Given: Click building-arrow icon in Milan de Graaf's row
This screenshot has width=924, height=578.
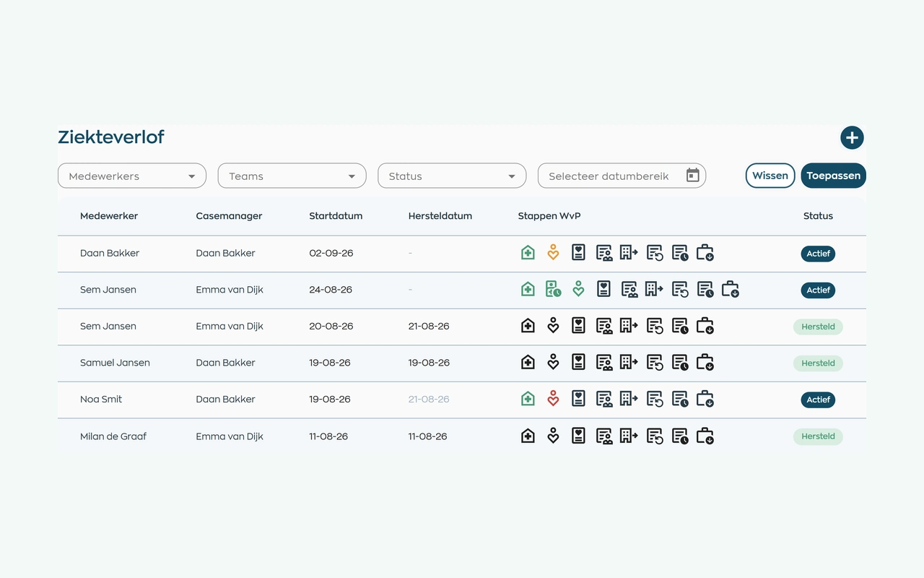Looking at the screenshot, I should coord(629,436).
